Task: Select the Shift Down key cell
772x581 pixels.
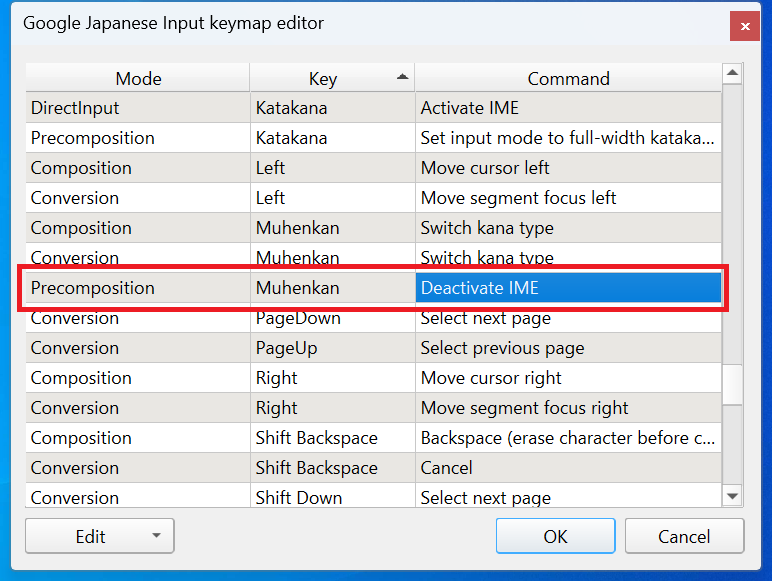Action: point(333,495)
